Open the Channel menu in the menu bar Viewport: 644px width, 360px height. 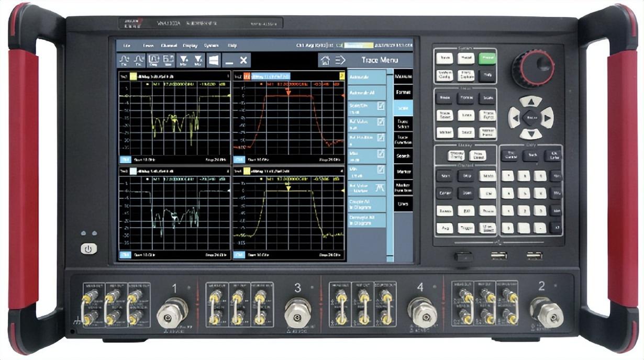[169, 46]
